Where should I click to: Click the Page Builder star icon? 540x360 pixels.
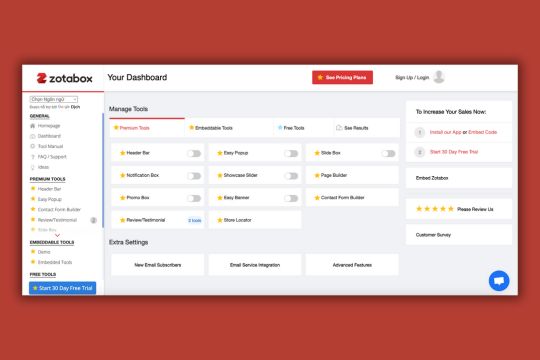tap(317, 175)
